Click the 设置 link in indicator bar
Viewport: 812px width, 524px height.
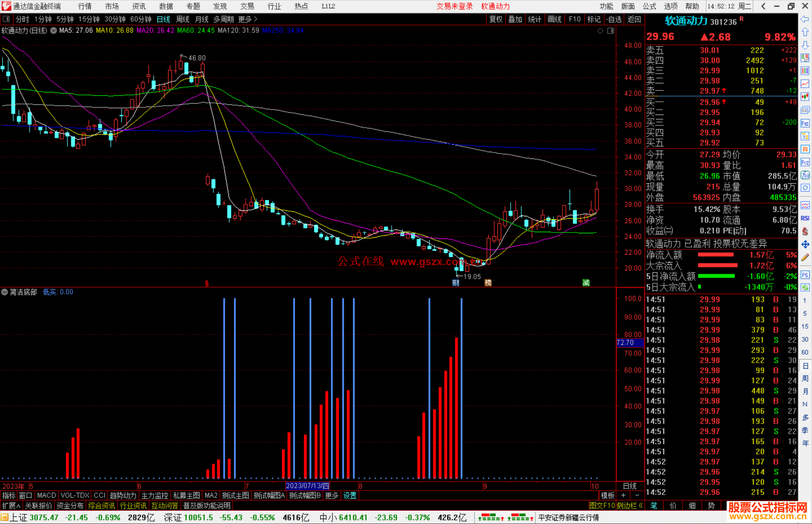point(350,495)
